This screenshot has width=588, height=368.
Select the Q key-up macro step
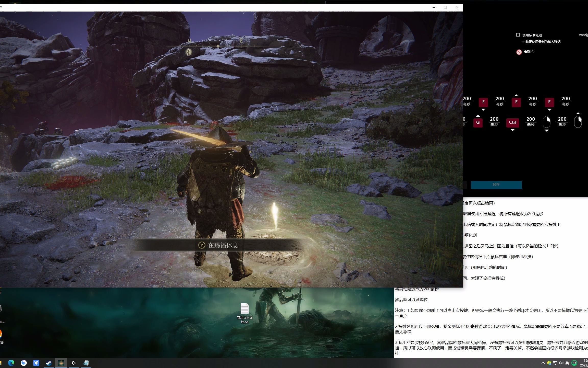pyautogui.click(x=478, y=122)
